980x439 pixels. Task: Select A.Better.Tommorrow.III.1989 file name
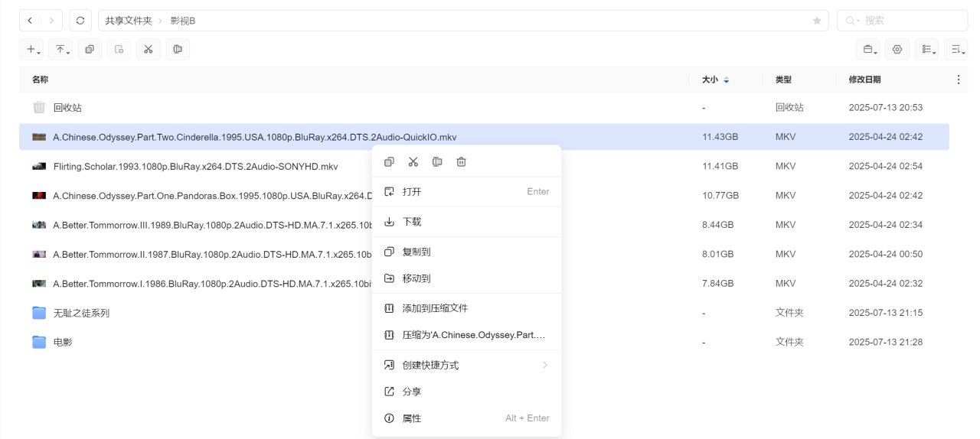(212, 225)
